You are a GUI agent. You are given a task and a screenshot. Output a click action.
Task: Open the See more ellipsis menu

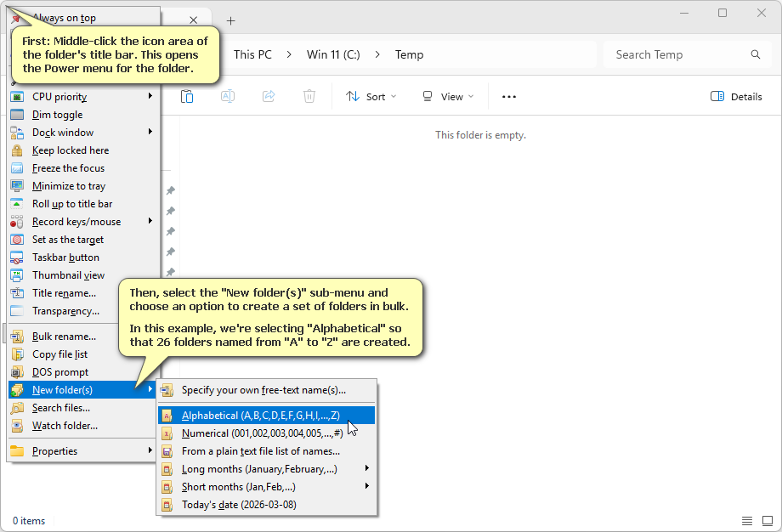click(509, 96)
